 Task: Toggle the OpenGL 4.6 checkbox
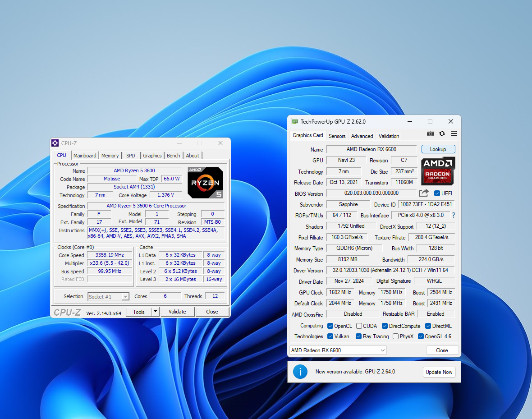421,336
